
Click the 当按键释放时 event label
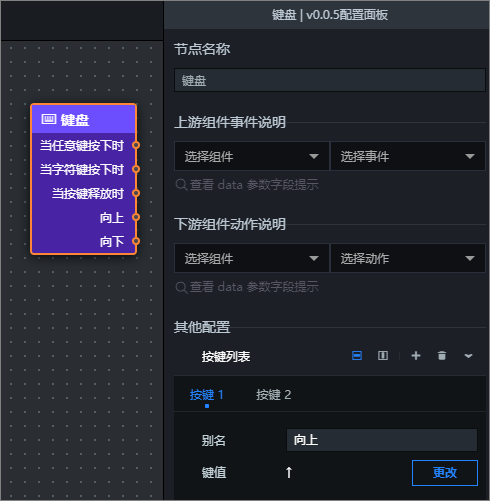click(x=88, y=193)
